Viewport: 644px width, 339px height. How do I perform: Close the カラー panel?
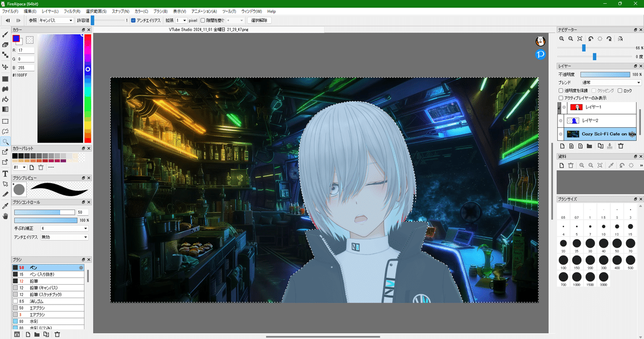[89, 30]
